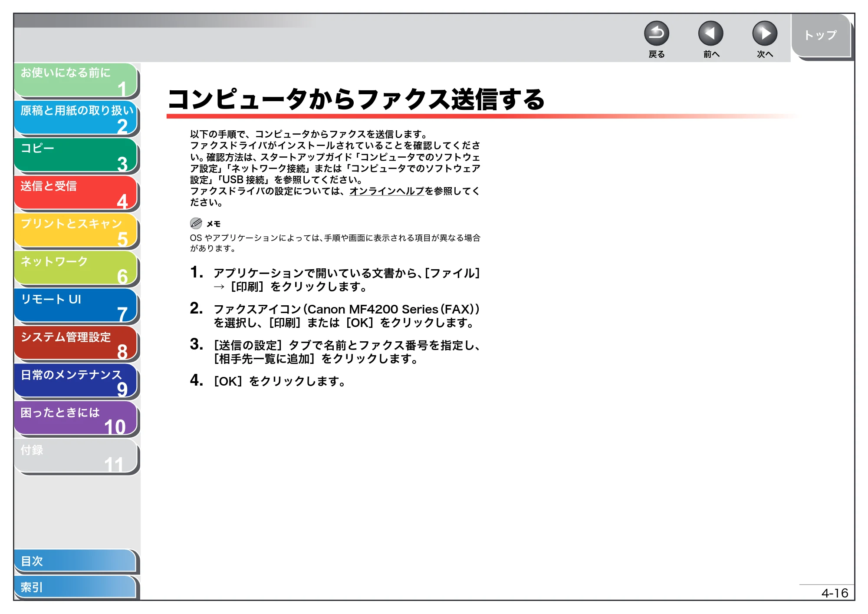Viewport: 868px width, 614px height.
Task: Click step 3 text about 送信の設定 tab
Action: coord(346,352)
